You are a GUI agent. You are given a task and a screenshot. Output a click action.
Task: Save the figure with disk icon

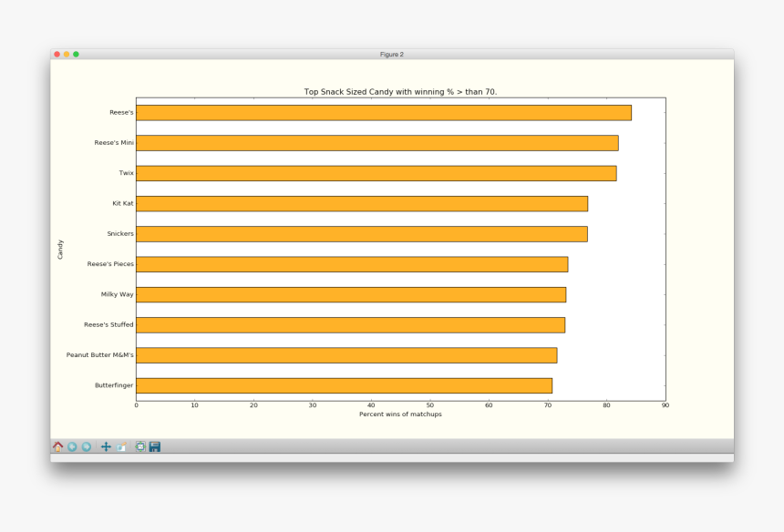(155, 446)
